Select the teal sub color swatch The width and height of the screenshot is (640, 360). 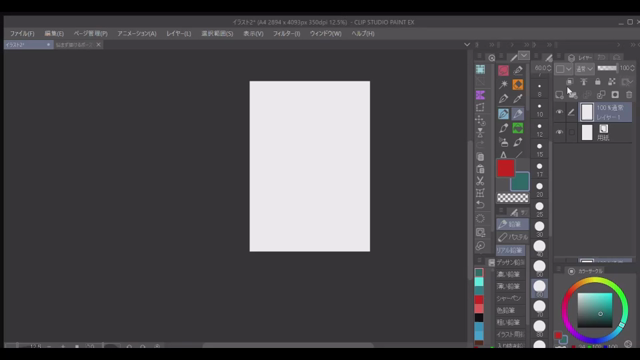click(x=520, y=182)
